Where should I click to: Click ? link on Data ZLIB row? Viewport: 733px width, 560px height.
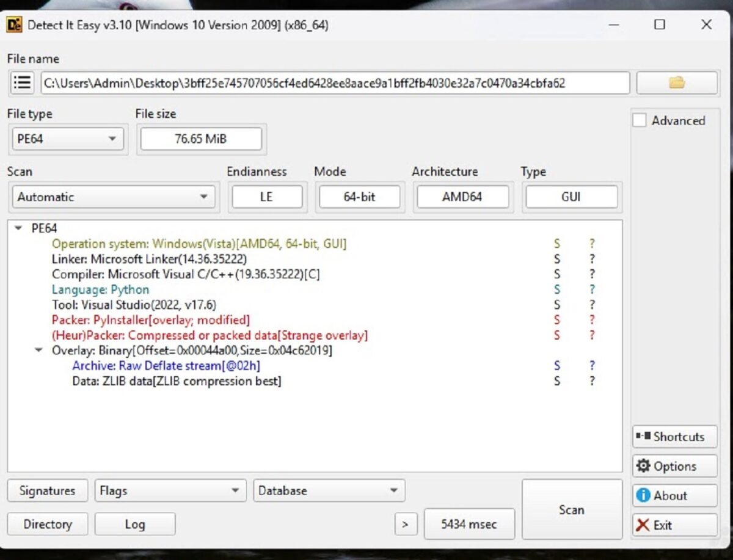pos(592,381)
